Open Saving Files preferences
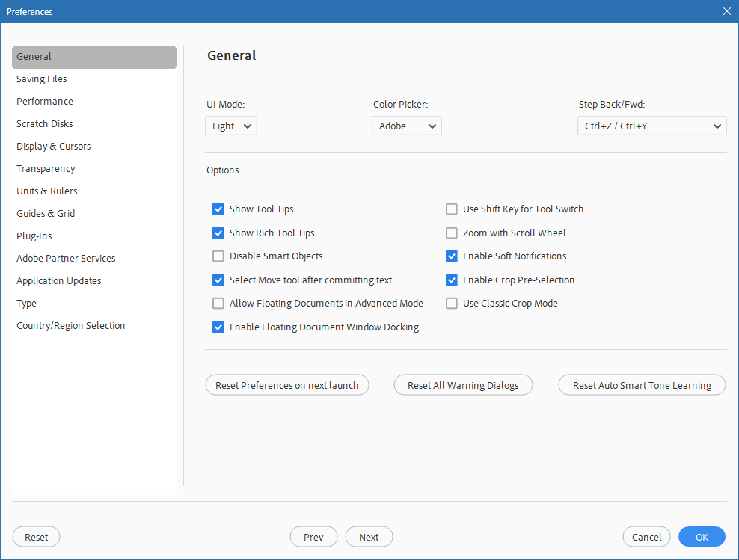The height and width of the screenshot is (560, 739). (x=94, y=79)
